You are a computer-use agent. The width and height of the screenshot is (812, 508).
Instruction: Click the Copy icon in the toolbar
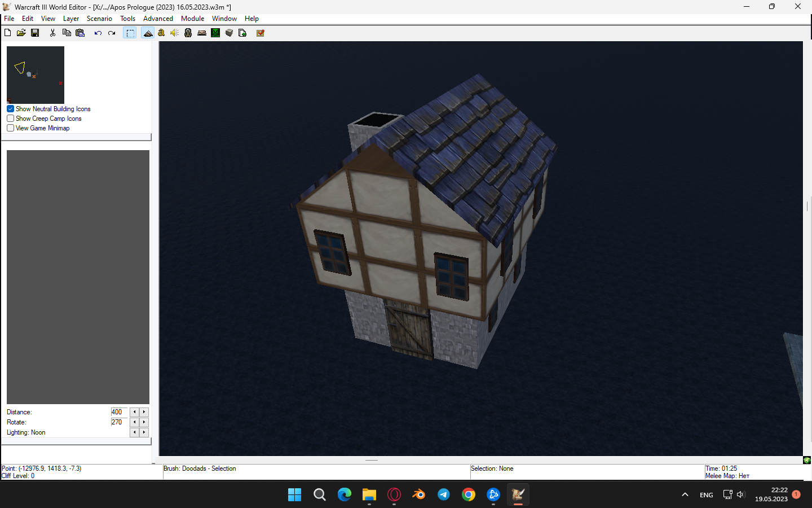(67, 33)
